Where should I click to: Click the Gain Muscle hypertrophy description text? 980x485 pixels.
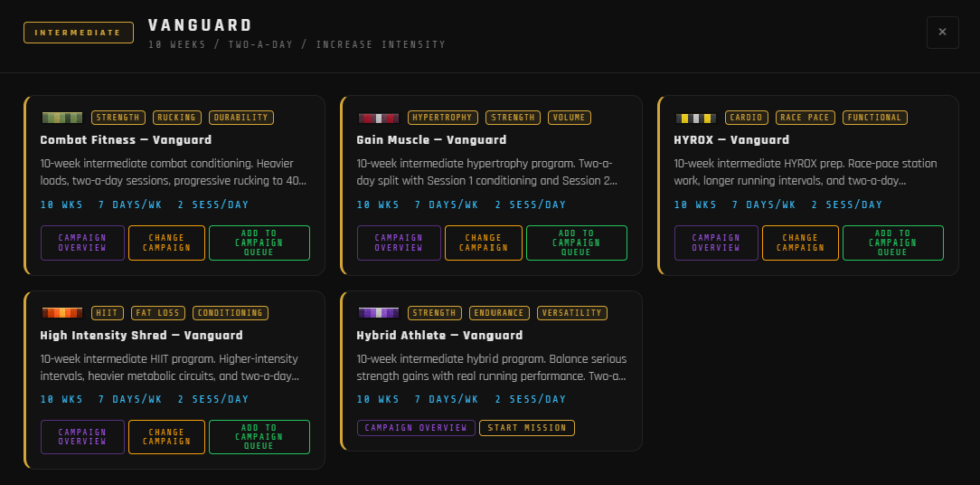[487, 172]
